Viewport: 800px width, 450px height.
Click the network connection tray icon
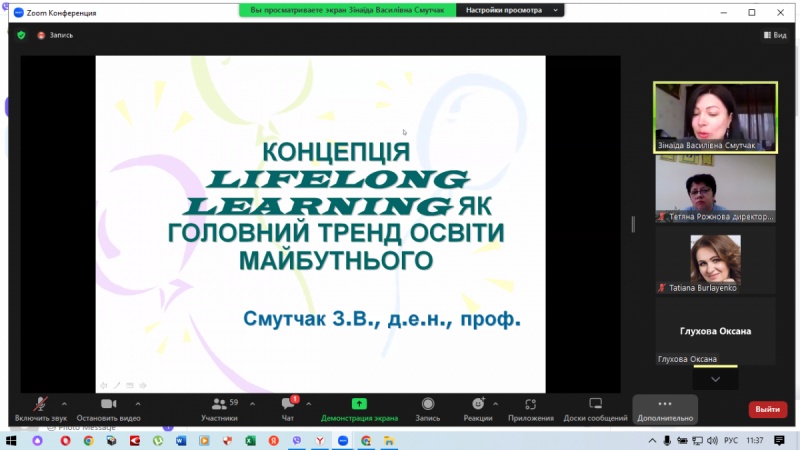tap(697, 440)
